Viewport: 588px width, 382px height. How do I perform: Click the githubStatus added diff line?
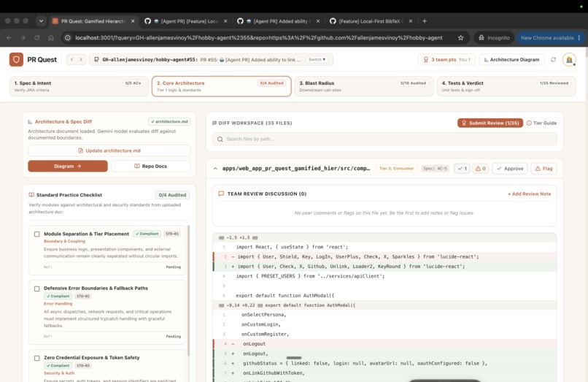[x=384, y=363]
